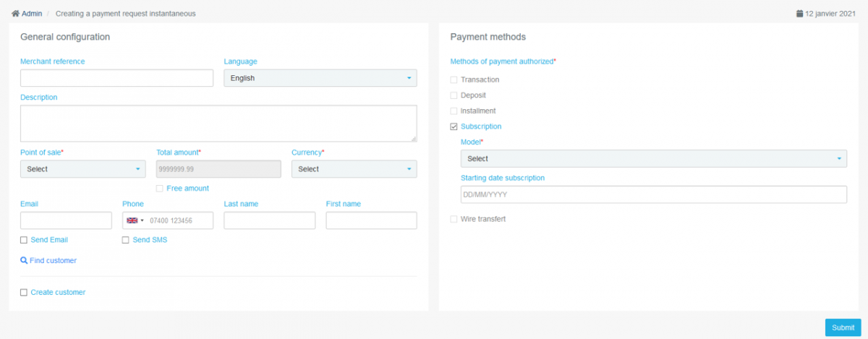Open the Currency select dropdown

coord(354,168)
